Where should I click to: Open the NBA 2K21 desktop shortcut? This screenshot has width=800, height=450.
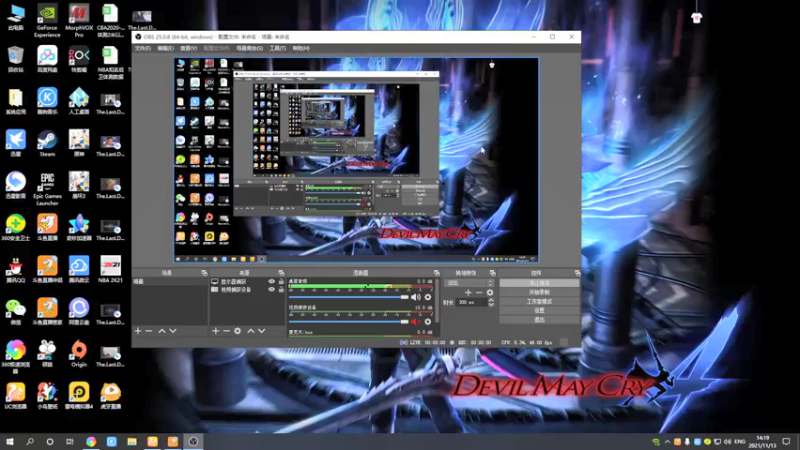[x=110, y=269]
